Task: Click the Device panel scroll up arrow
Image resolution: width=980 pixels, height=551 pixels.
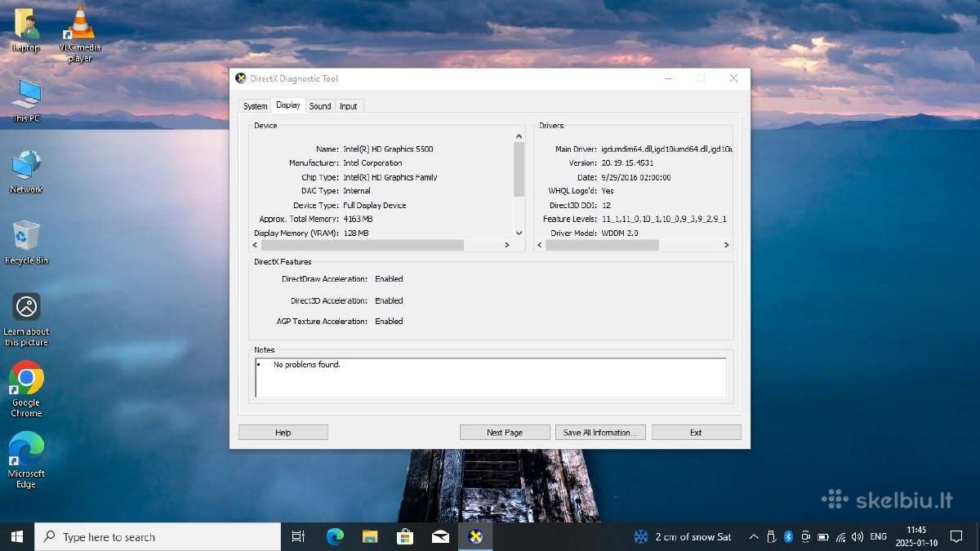Action: (519, 136)
